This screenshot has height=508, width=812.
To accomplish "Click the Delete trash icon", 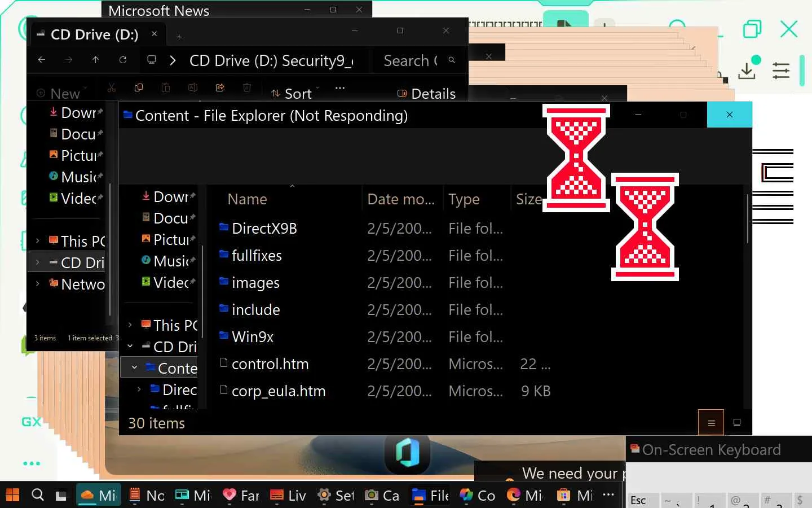I will pyautogui.click(x=247, y=88).
